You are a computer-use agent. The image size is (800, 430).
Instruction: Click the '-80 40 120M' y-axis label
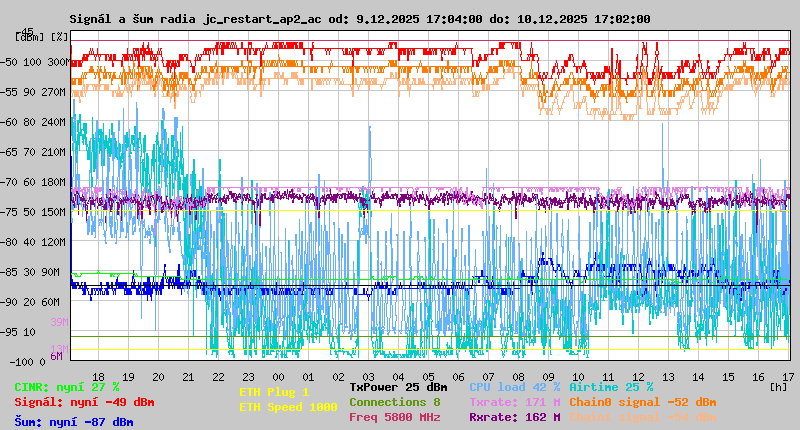[x=34, y=242]
